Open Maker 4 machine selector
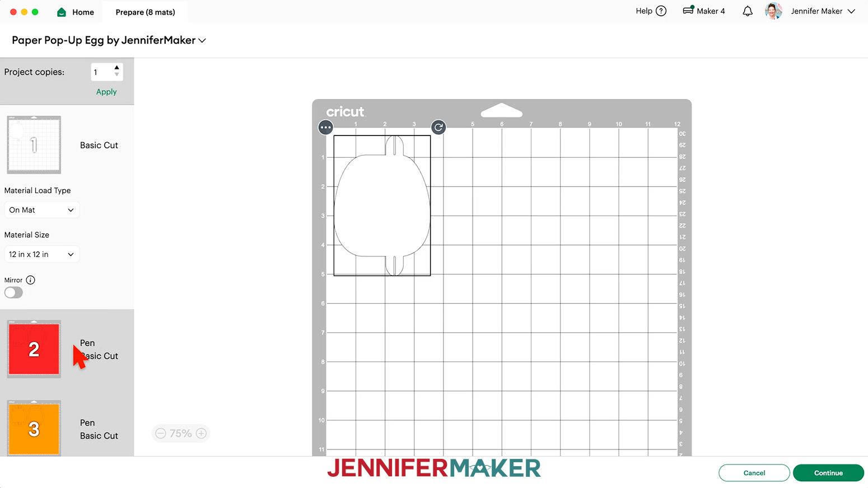The height and width of the screenshot is (488, 868). (x=703, y=11)
